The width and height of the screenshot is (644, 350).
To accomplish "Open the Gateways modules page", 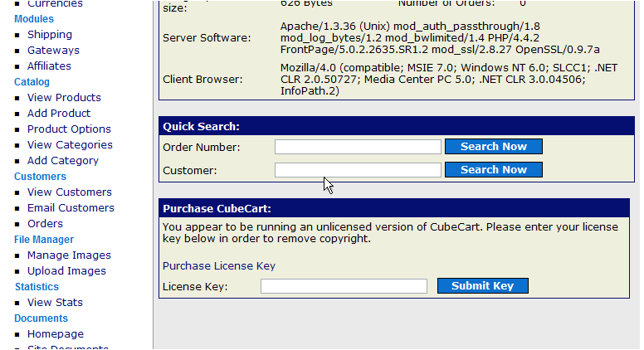I will pos(53,51).
